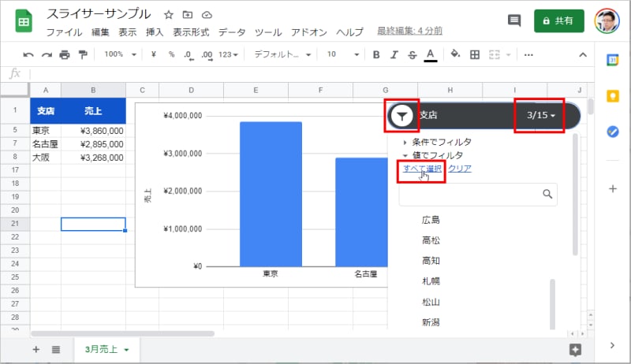Click the redo arrow icon
The width and height of the screenshot is (631, 364).
point(47,54)
